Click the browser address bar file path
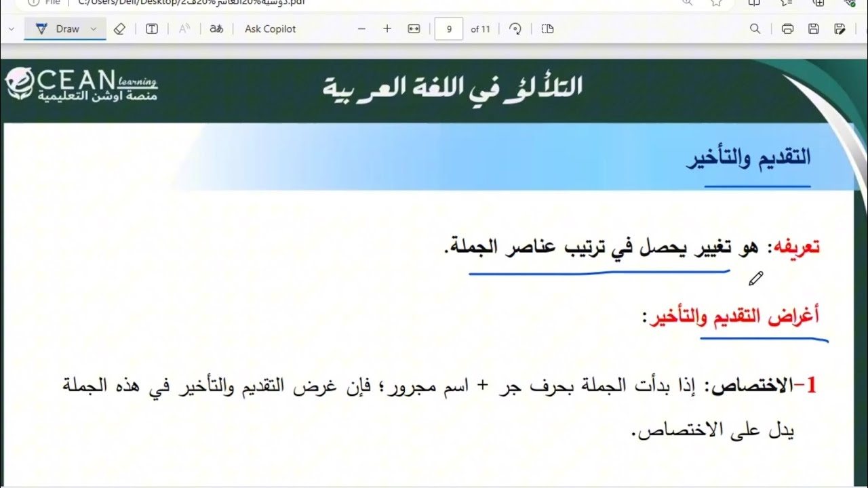 (192, 3)
